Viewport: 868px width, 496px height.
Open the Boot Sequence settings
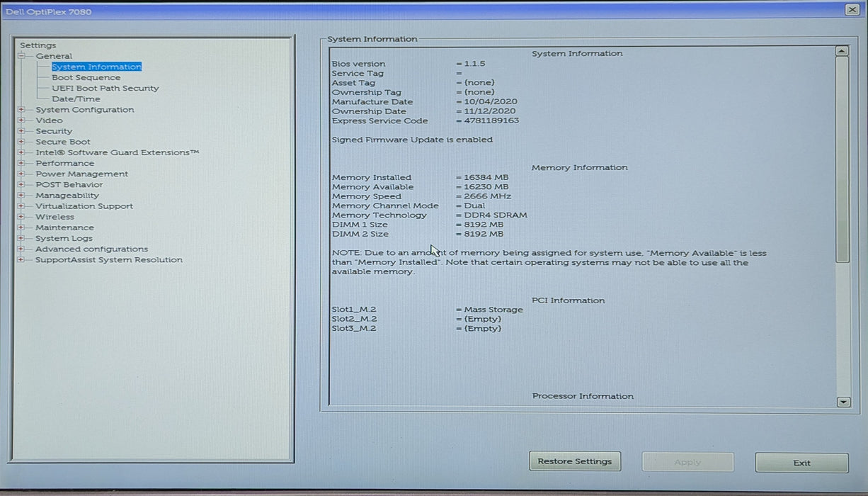tap(86, 78)
